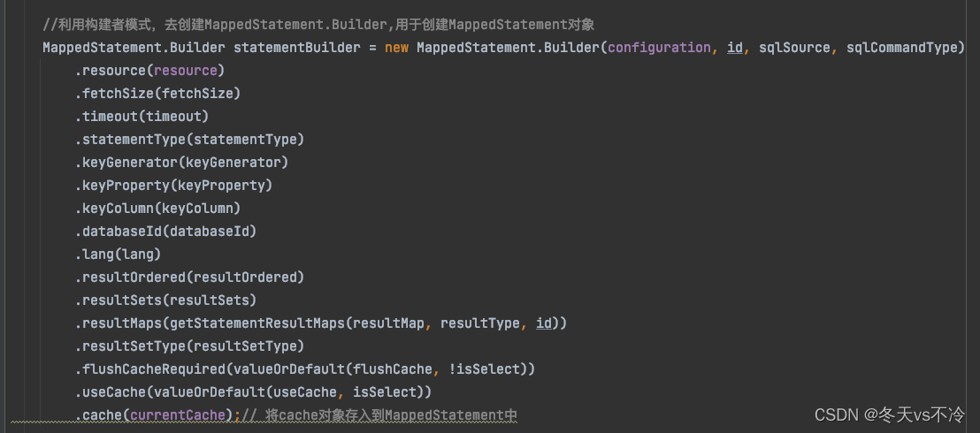980x433 pixels.
Task: Click the .keyProperty method call
Action: coord(122,186)
